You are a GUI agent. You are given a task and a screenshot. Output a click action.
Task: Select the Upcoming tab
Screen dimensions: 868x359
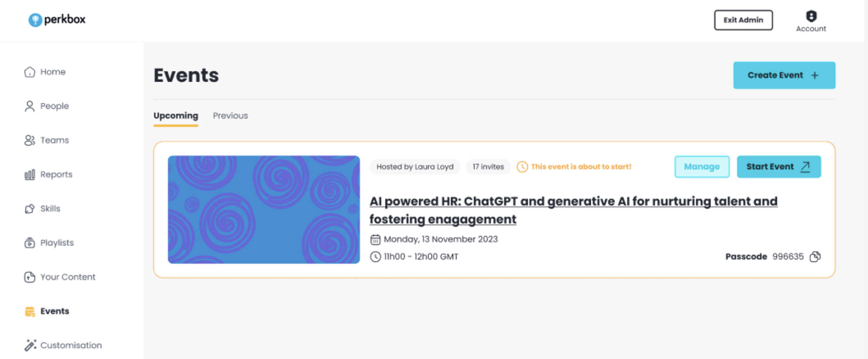coord(176,116)
